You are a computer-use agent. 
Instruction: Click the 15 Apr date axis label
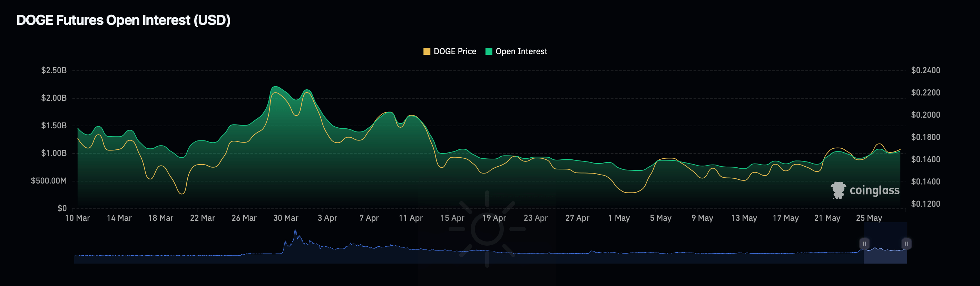(452, 218)
